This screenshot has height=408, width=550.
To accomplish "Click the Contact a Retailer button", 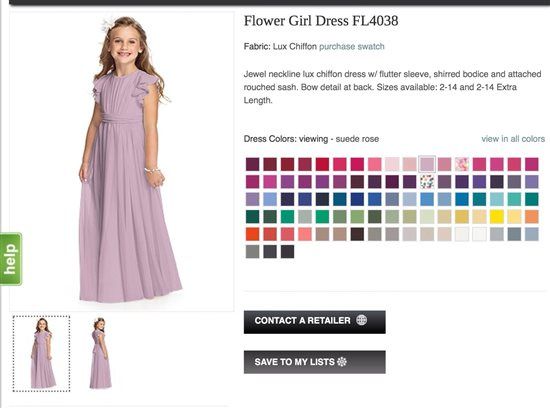I will (x=315, y=322).
